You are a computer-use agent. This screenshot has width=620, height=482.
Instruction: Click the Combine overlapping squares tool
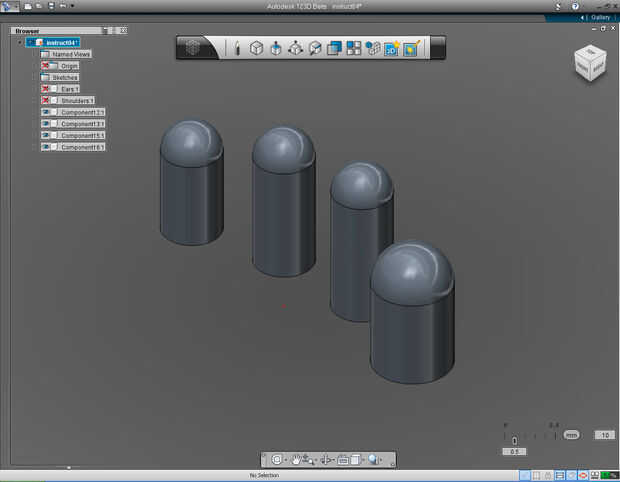334,48
